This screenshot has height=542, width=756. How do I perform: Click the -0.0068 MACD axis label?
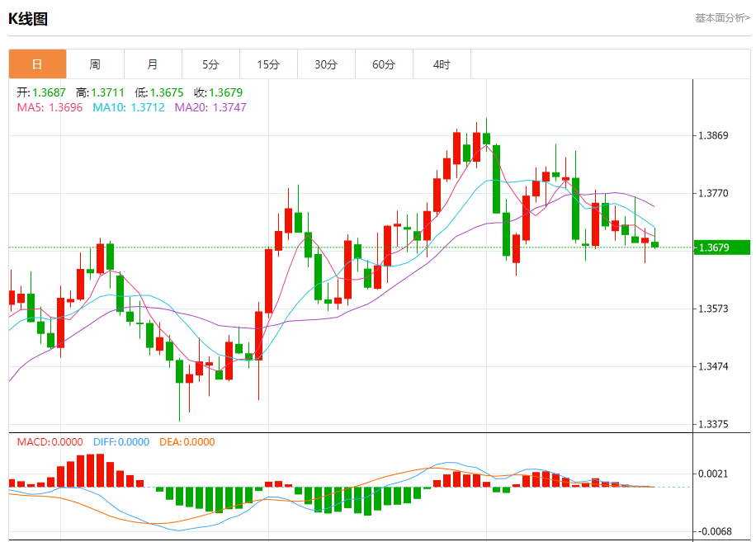coord(714,531)
